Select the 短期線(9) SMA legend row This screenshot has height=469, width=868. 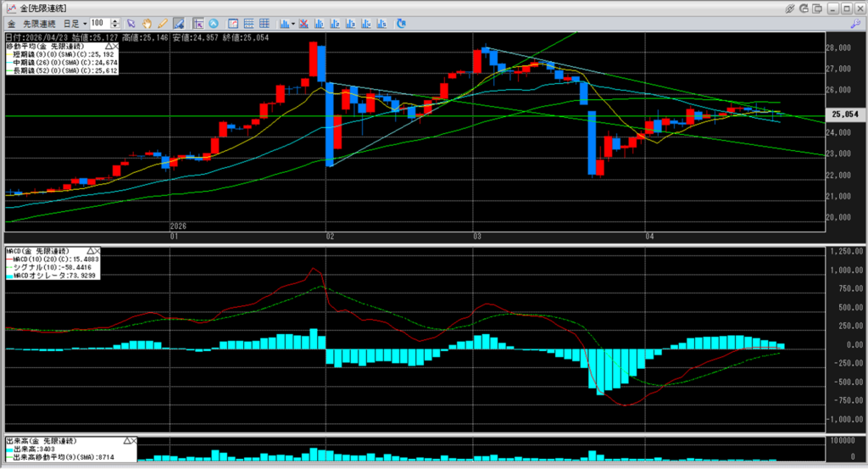pyautogui.click(x=62, y=55)
